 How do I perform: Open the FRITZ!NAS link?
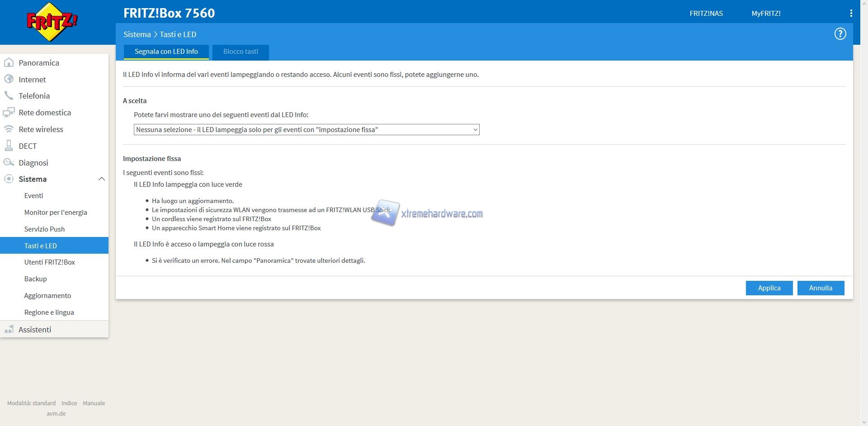click(x=706, y=14)
